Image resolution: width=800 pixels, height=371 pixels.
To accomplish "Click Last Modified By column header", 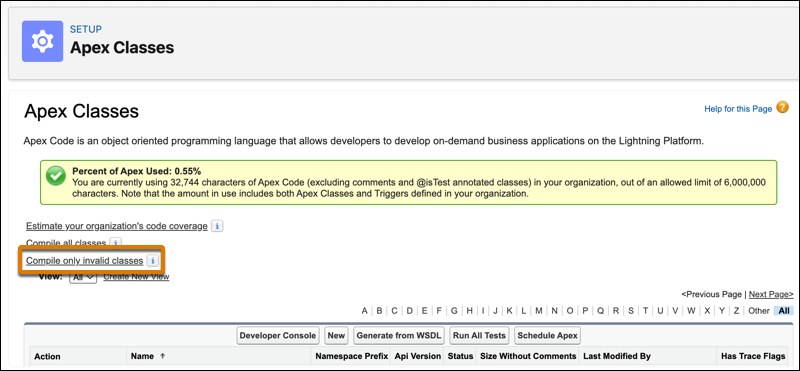I will [616, 356].
